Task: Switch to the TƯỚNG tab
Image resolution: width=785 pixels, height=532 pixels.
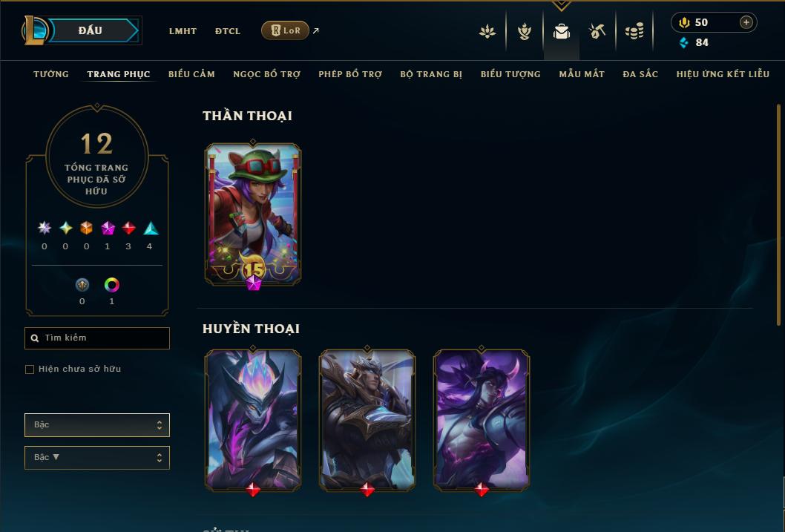Action: 51,74
